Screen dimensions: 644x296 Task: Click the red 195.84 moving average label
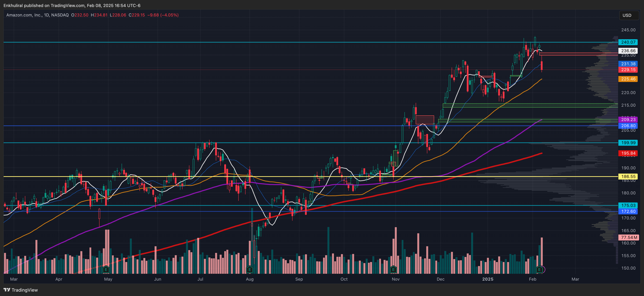click(628, 153)
